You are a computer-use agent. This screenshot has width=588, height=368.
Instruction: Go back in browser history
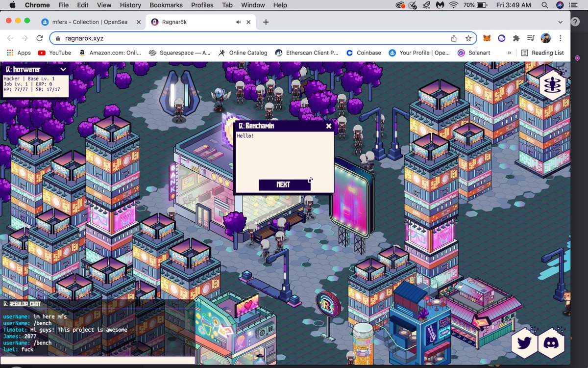[x=10, y=38]
